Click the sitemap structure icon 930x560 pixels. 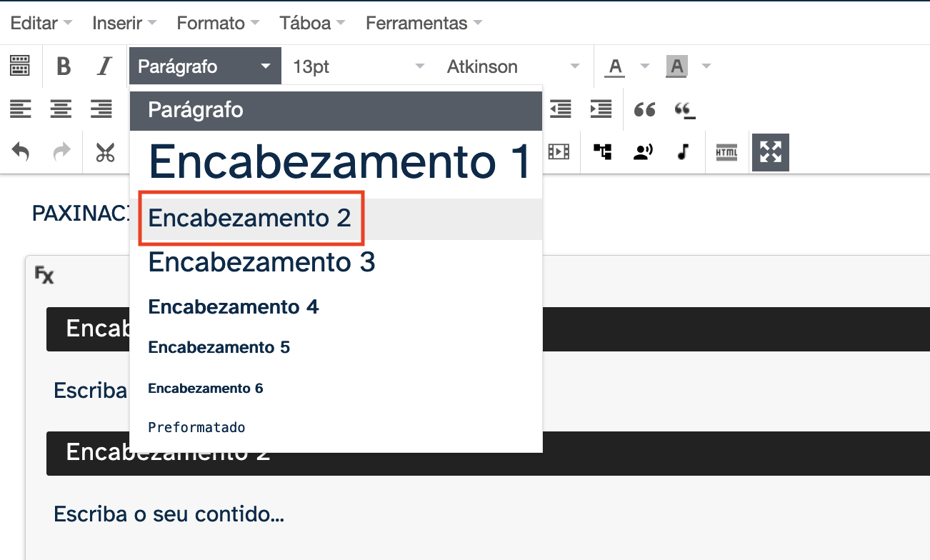[602, 151]
